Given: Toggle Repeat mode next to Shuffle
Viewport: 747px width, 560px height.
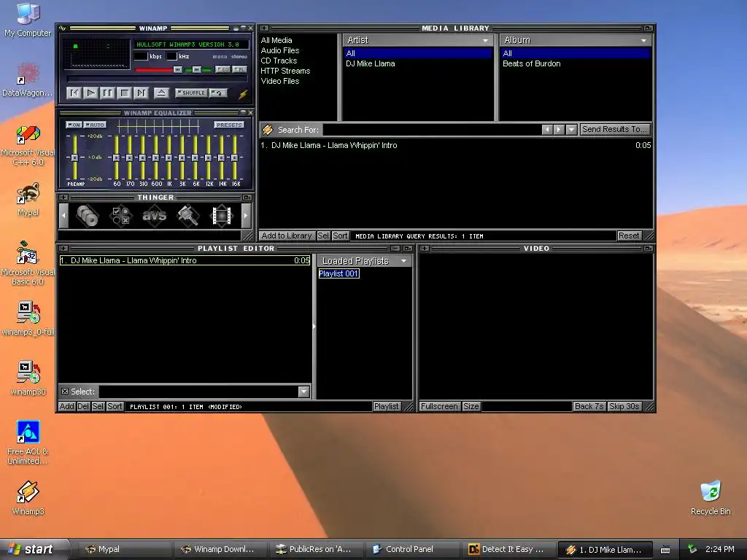Looking at the screenshot, I should coord(218,93).
